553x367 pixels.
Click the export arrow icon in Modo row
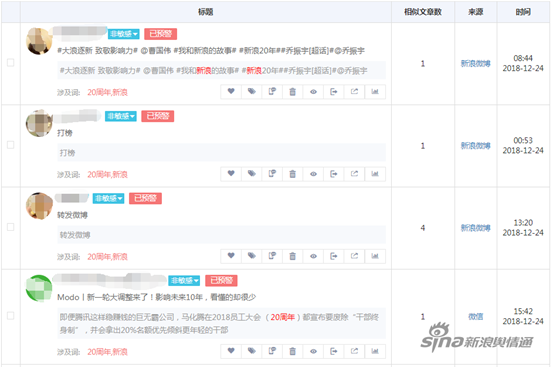click(334, 351)
